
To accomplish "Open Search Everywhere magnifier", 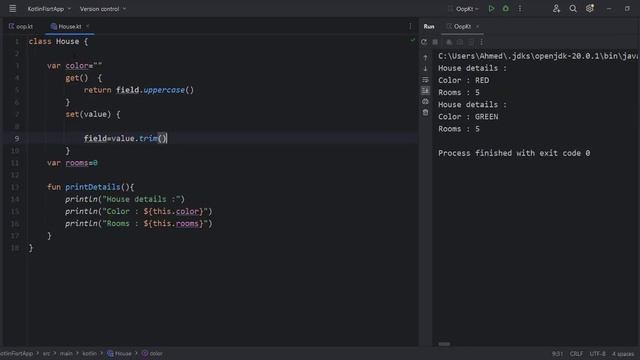I will (573, 9).
